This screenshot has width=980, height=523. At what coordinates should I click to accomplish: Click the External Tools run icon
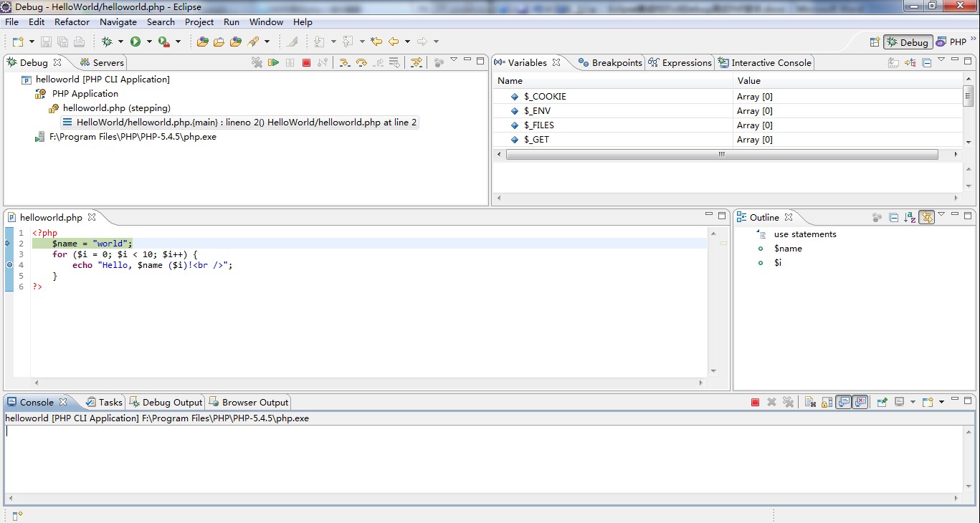coord(164,42)
